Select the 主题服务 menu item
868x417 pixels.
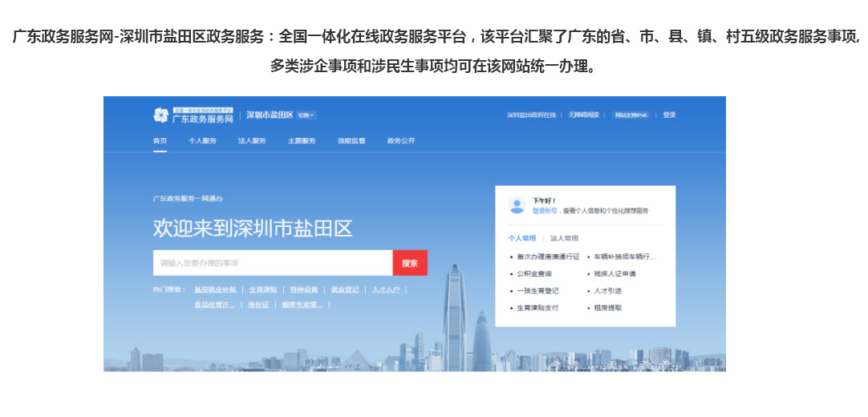click(x=302, y=141)
